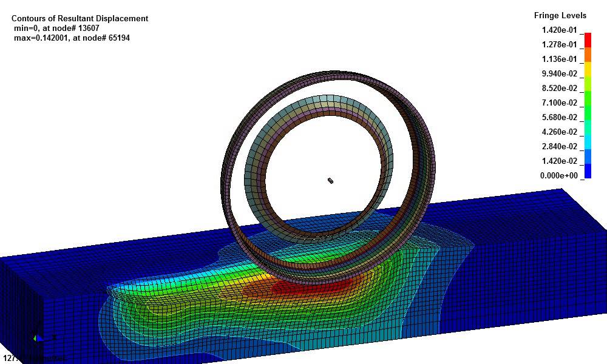Screen dimensions: 607x364
Task: Select the small marker at the wheel center
Action: 330,180
